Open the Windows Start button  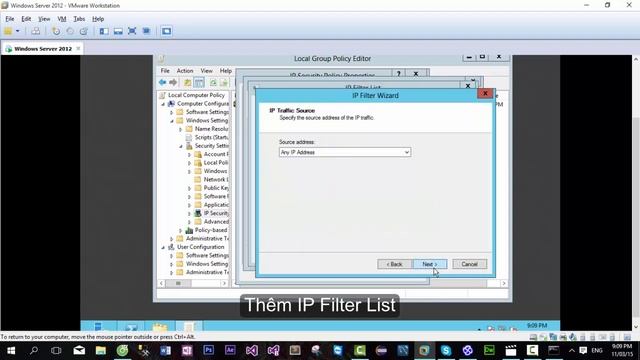pyautogui.click(x=11, y=351)
